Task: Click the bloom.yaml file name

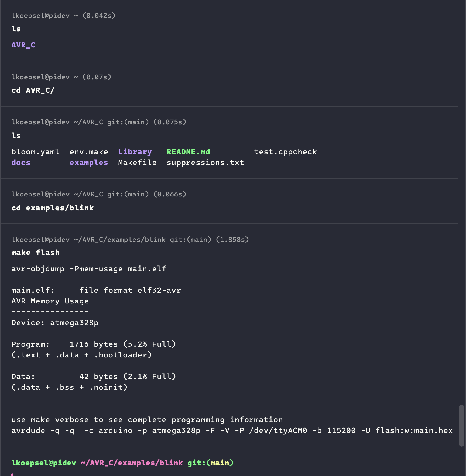Action: tap(35, 152)
